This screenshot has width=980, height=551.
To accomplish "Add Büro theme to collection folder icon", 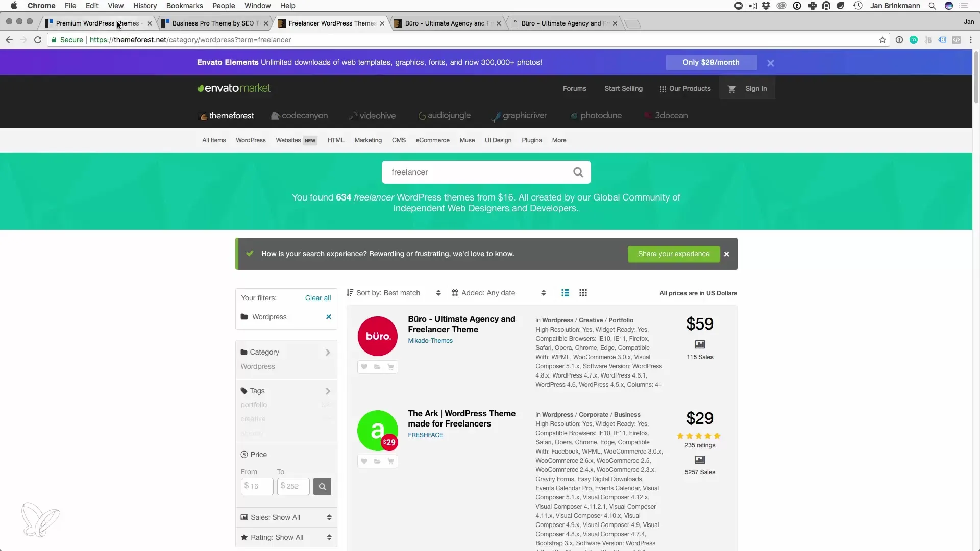I will point(377,367).
